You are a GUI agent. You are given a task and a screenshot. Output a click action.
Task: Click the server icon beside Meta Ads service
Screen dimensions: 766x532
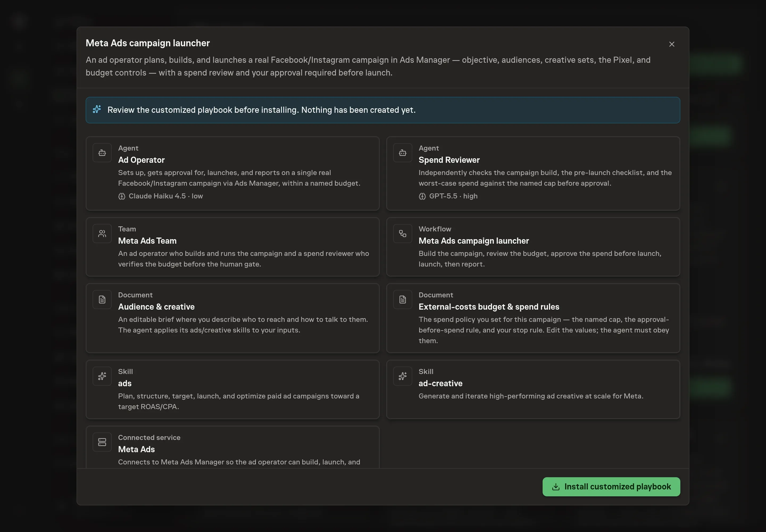pos(102,442)
